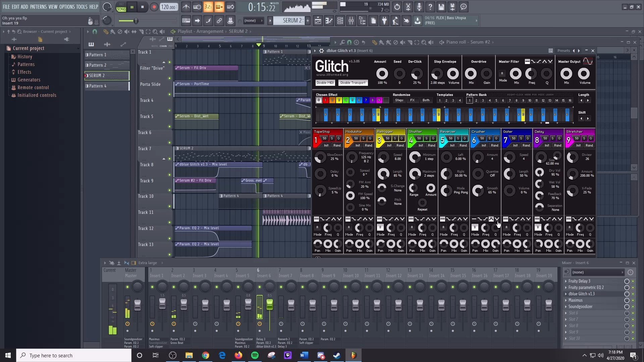Open Generators in the browser tree
The image size is (644, 362).
click(x=29, y=80)
